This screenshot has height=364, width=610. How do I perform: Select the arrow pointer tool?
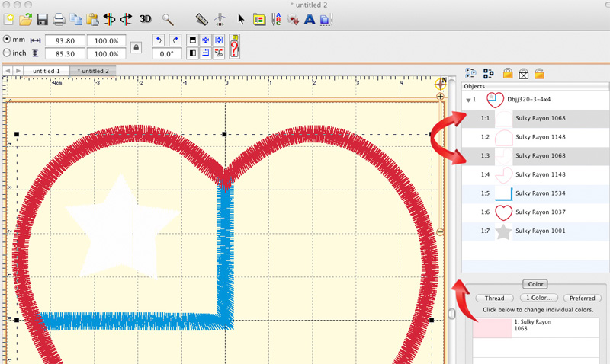[x=241, y=20]
